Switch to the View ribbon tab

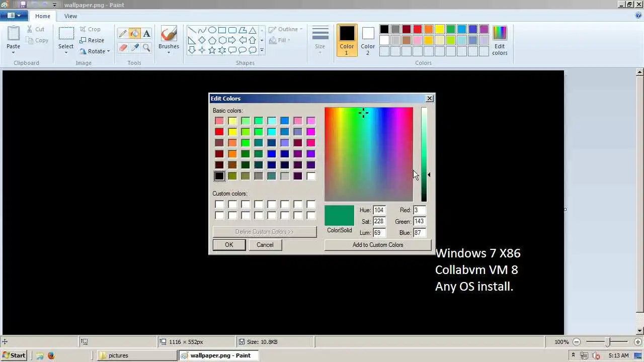(x=70, y=16)
